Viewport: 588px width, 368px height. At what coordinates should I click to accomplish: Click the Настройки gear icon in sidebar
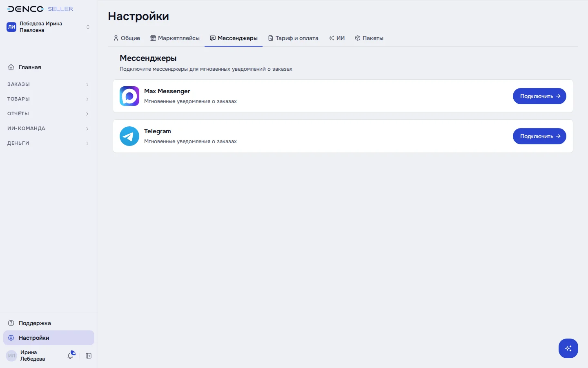tap(11, 338)
